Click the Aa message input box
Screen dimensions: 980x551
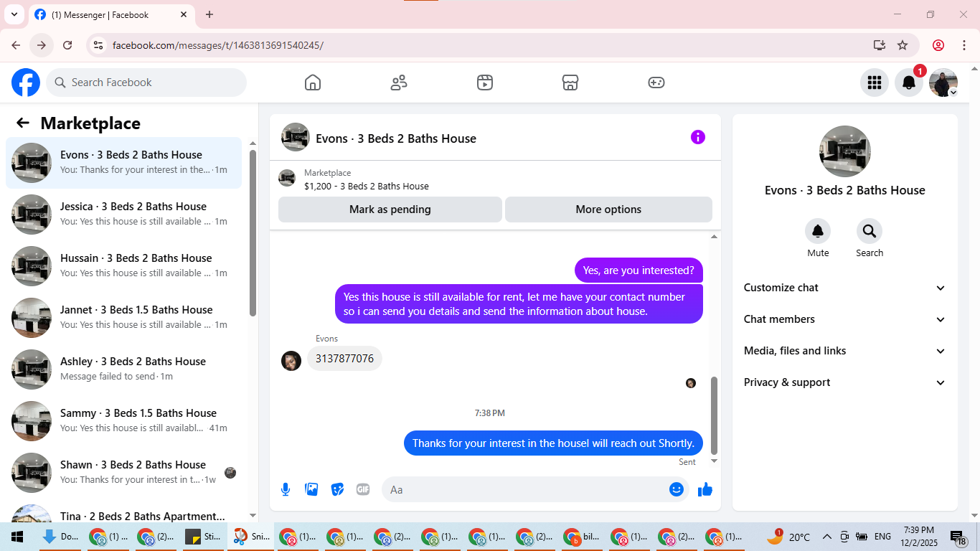click(x=527, y=489)
